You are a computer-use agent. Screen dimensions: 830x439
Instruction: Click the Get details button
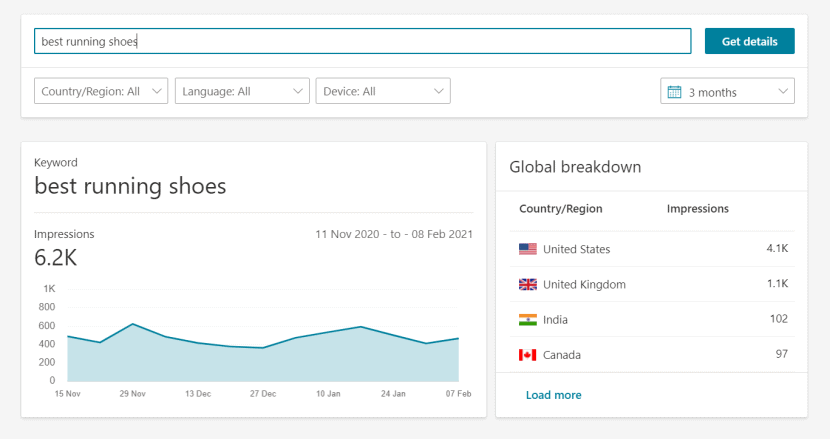point(750,41)
